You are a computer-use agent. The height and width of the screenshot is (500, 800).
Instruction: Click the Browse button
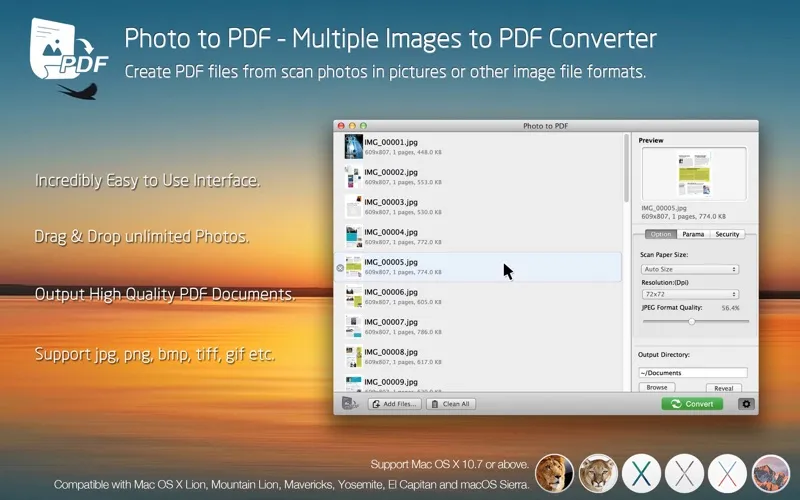click(657, 387)
